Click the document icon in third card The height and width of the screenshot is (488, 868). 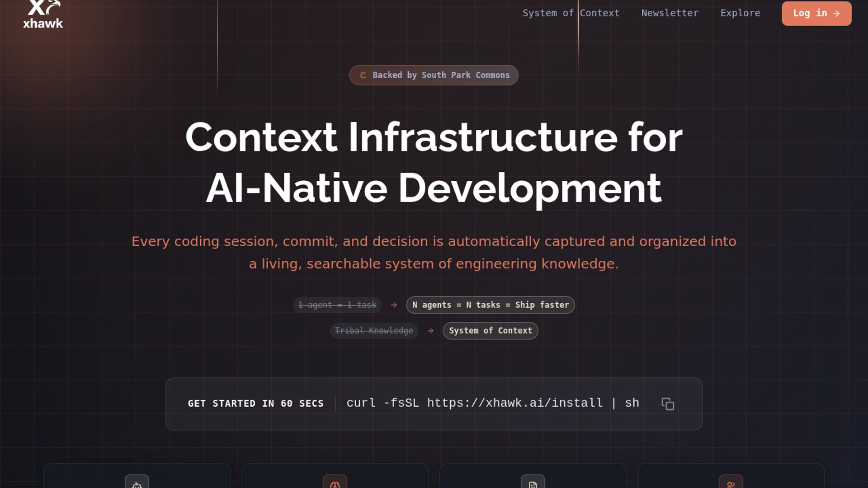point(533,484)
